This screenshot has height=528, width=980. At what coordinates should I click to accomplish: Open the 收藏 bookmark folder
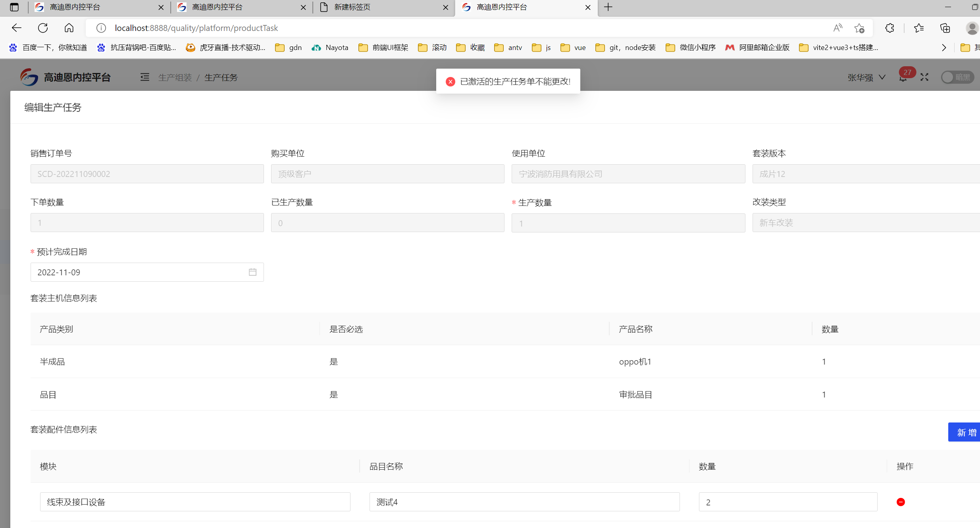pos(470,48)
